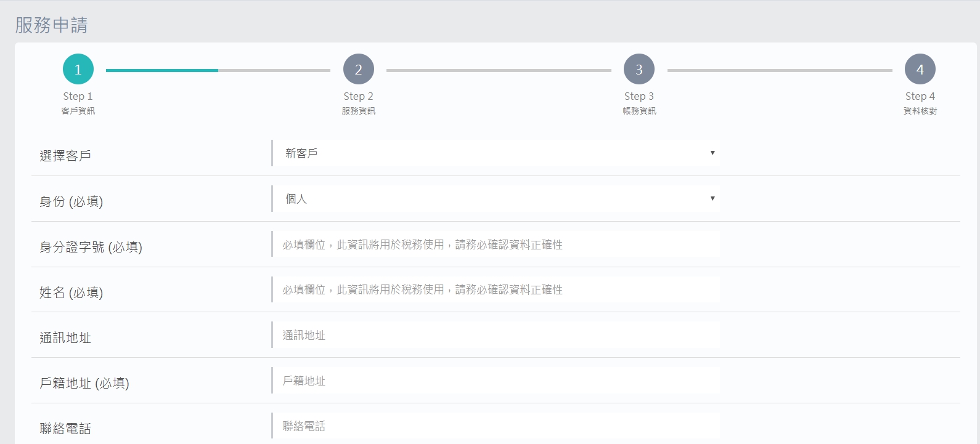Click the Step 1 circle icon
The image size is (980, 444).
pos(78,70)
